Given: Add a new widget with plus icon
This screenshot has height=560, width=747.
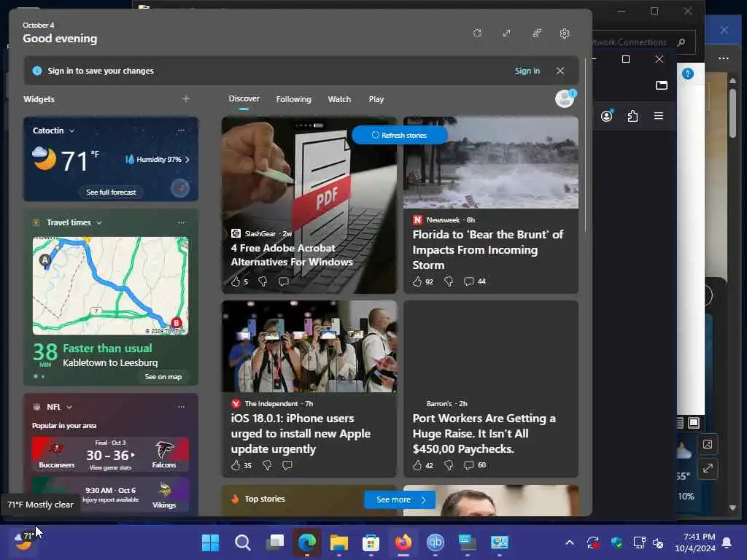Looking at the screenshot, I should coord(186,98).
